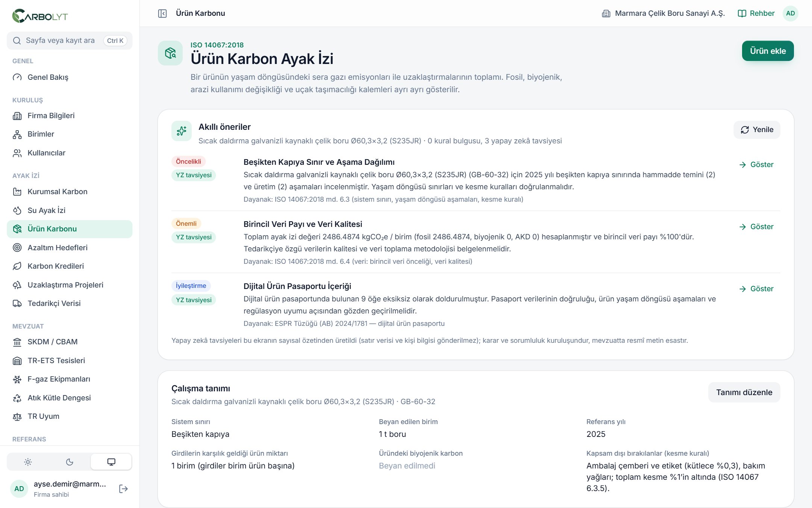
Task: Click Göster for Beşikten Kapıya Sınır
Action: click(x=756, y=165)
